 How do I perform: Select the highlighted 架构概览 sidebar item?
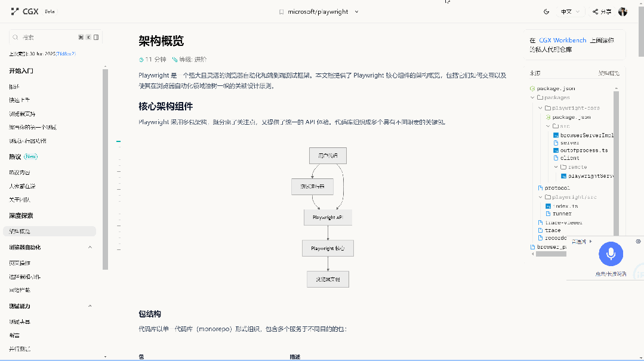(x=50, y=232)
